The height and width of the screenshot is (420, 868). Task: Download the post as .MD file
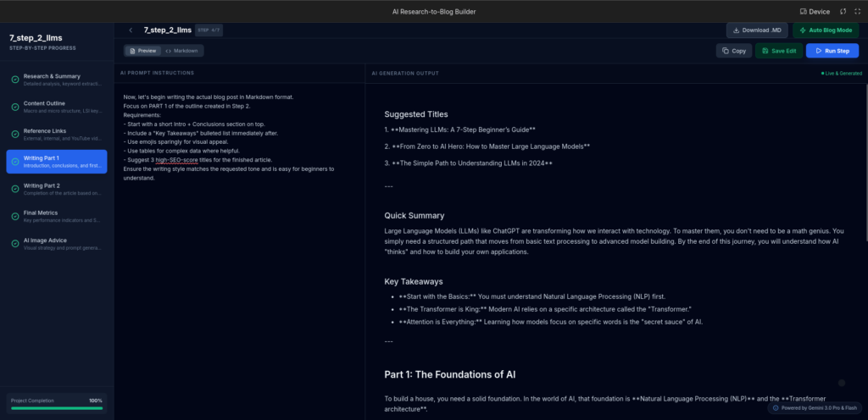pyautogui.click(x=757, y=30)
